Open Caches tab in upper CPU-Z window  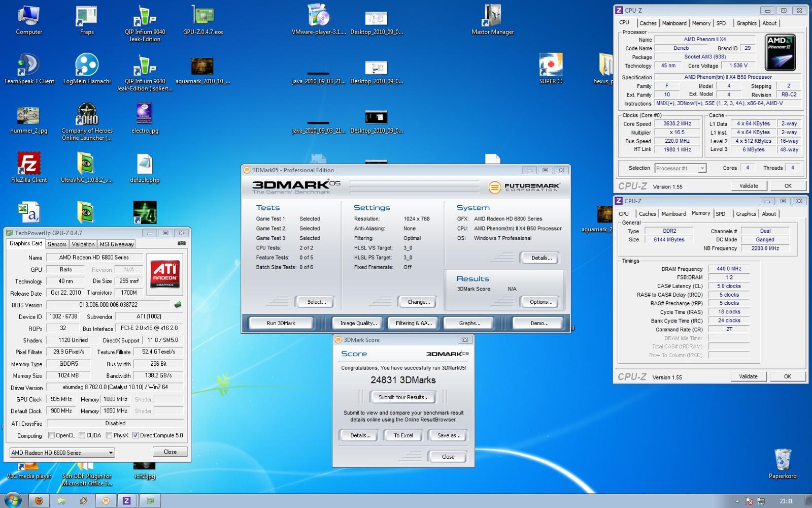[648, 23]
